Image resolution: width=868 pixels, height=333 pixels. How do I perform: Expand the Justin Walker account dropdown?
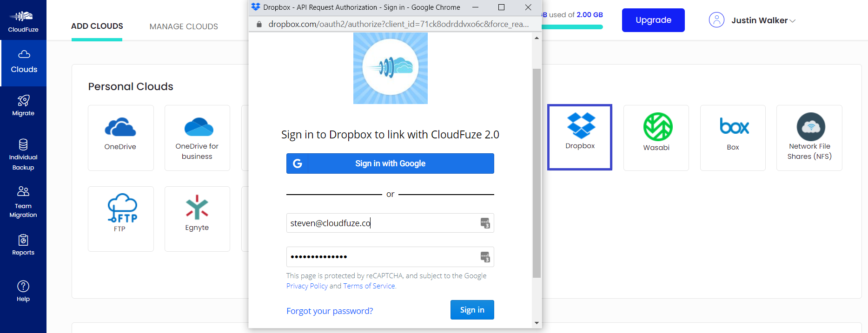(x=763, y=20)
